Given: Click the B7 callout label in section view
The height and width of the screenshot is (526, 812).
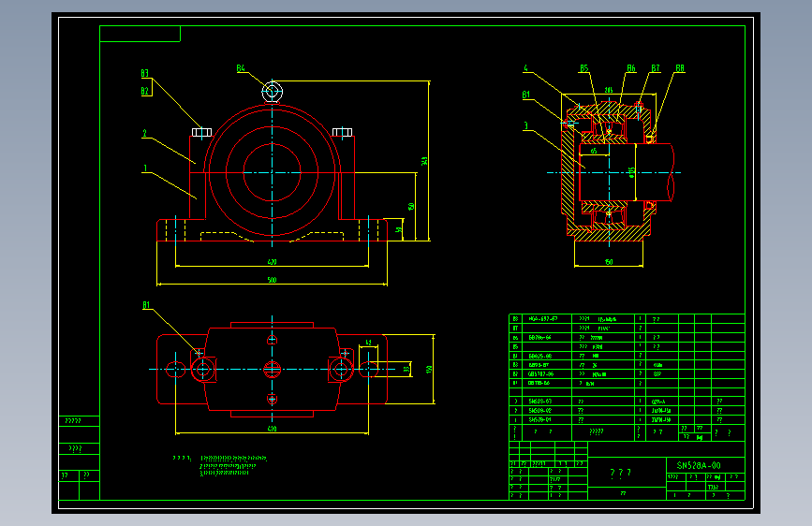Looking at the screenshot, I should [656, 68].
